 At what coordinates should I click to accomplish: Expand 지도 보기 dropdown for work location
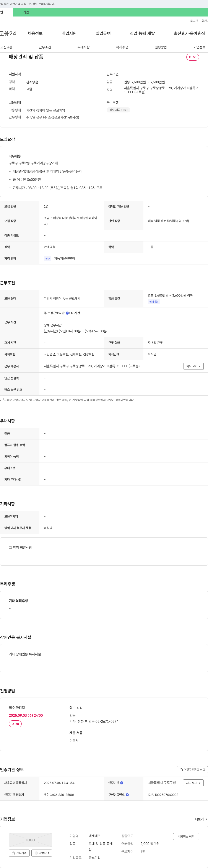click(x=193, y=366)
